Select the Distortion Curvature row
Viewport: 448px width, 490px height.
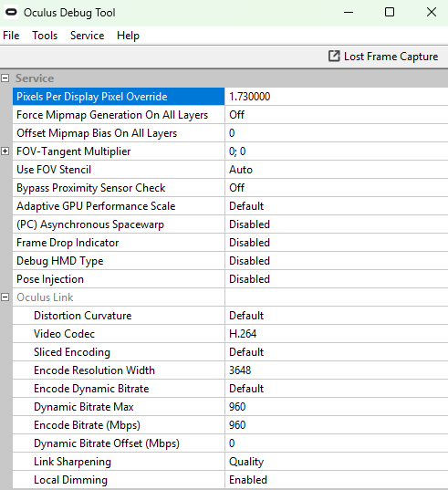pos(230,316)
